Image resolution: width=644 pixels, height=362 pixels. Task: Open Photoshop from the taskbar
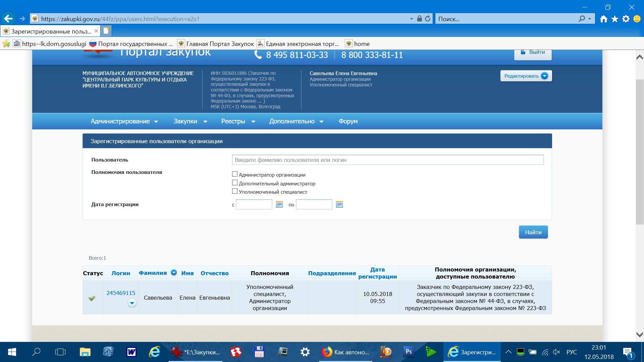(409, 352)
